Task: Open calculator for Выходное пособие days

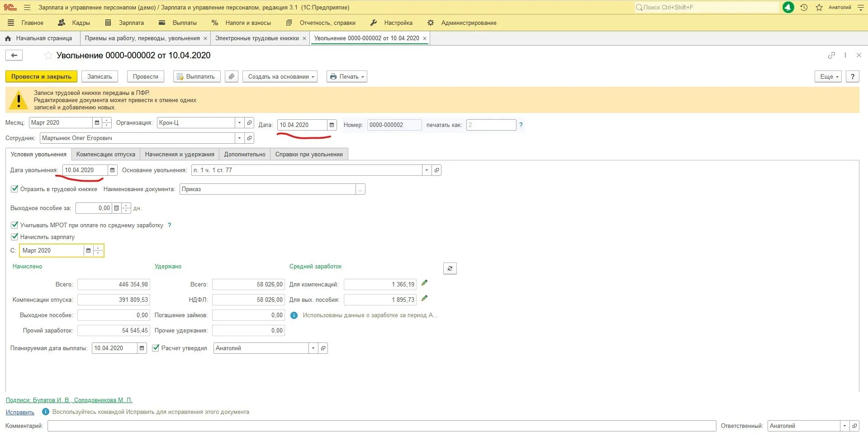Action: tap(116, 208)
